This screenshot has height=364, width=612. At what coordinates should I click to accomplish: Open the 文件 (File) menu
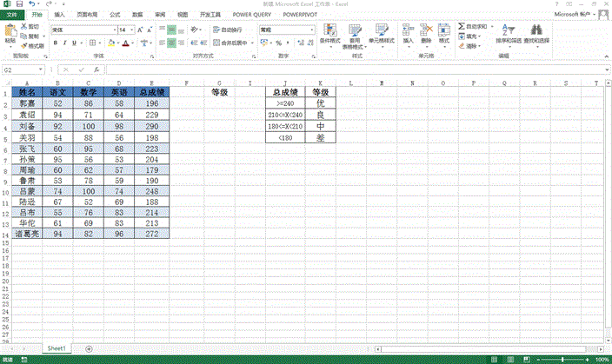(12, 15)
